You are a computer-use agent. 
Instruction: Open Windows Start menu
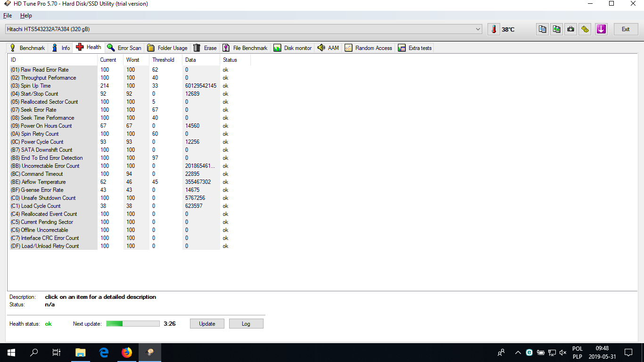11,353
